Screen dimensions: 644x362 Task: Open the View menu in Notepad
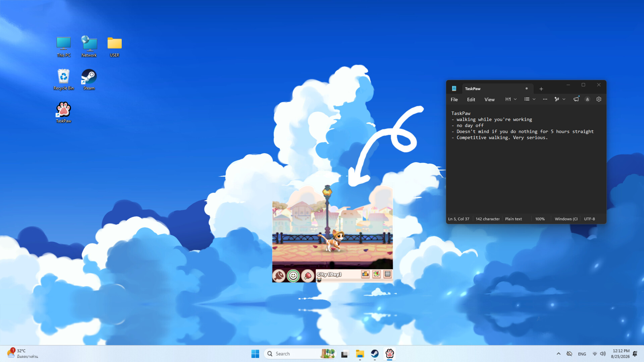tap(489, 100)
